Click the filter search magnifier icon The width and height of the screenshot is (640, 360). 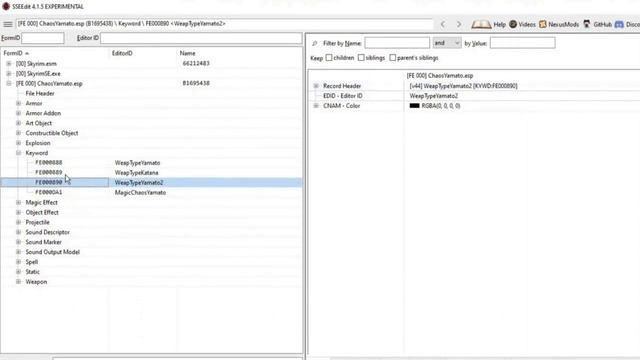(314, 43)
